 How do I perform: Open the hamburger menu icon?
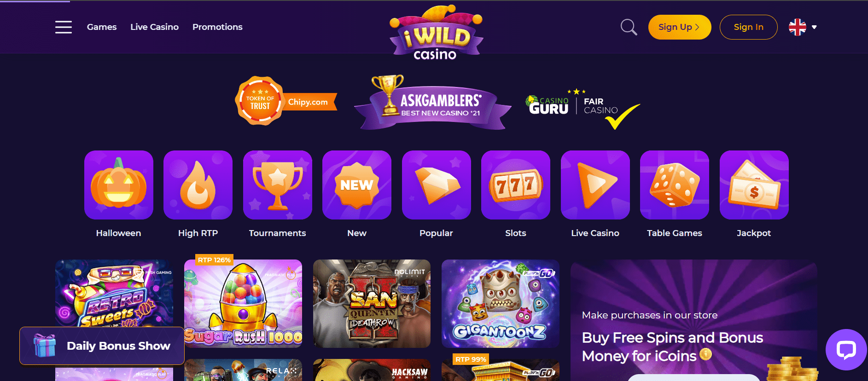click(x=64, y=27)
